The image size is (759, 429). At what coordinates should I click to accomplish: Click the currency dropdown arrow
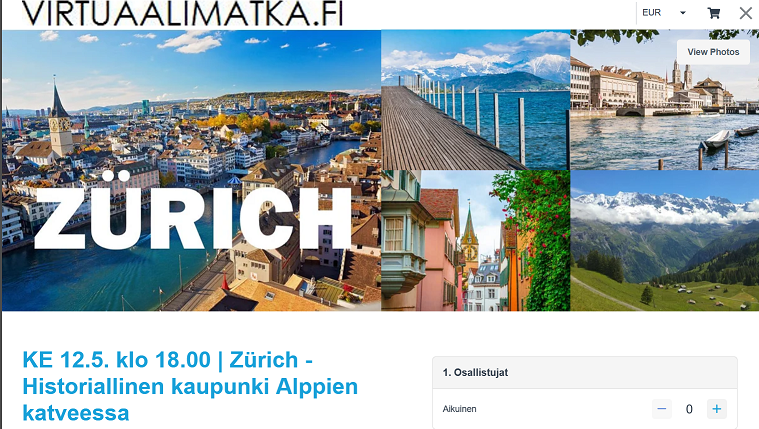click(683, 13)
